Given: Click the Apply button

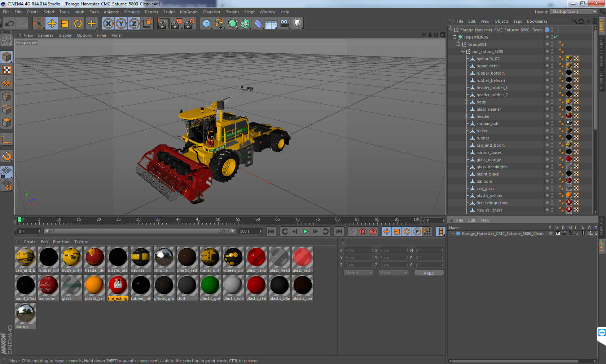Looking at the screenshot, I should [x=429, y=273].
